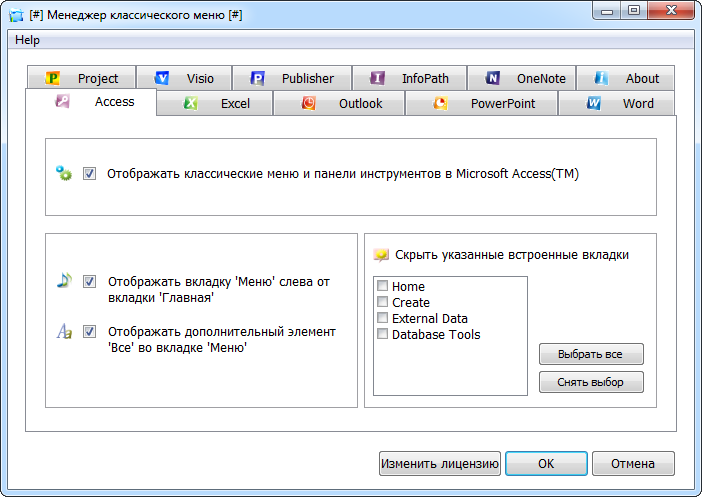The image size is (702, 497).
Task: Check the Home tab checkbox
Action: 382,286
